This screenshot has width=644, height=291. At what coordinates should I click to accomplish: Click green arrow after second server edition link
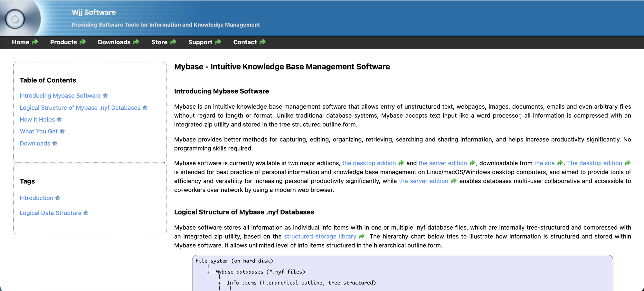click(x=454, y=181)
